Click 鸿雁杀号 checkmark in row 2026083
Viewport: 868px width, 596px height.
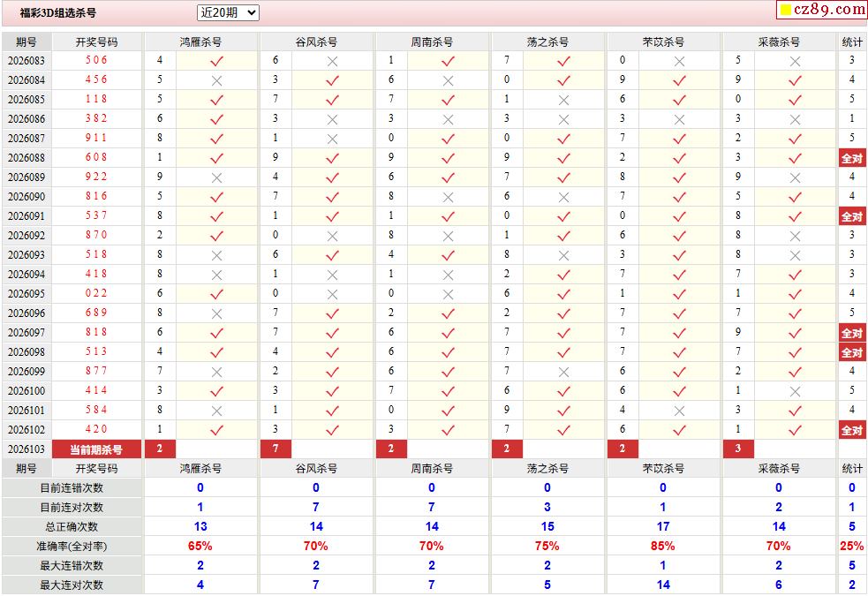(x=216, y=61)
